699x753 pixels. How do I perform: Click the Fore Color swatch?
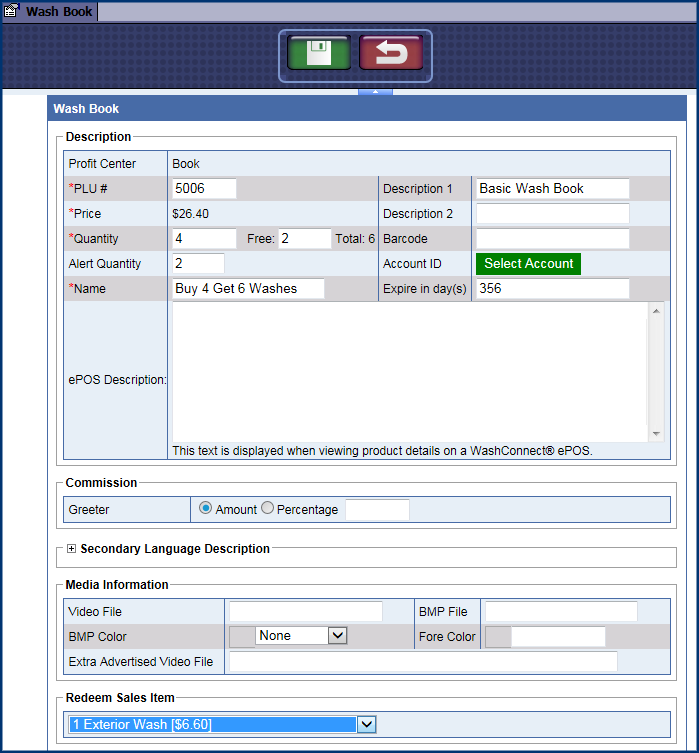click(497, 637)
